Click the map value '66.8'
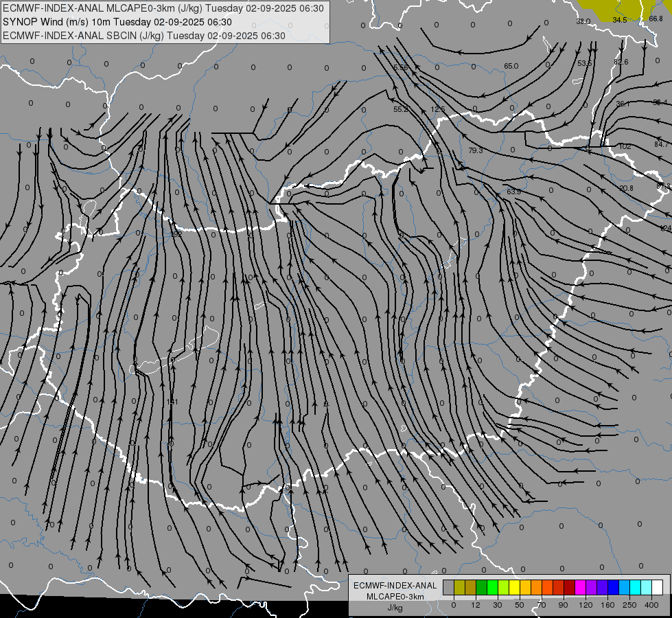Viewport: 672px width, 618px height. coord(656,19)
